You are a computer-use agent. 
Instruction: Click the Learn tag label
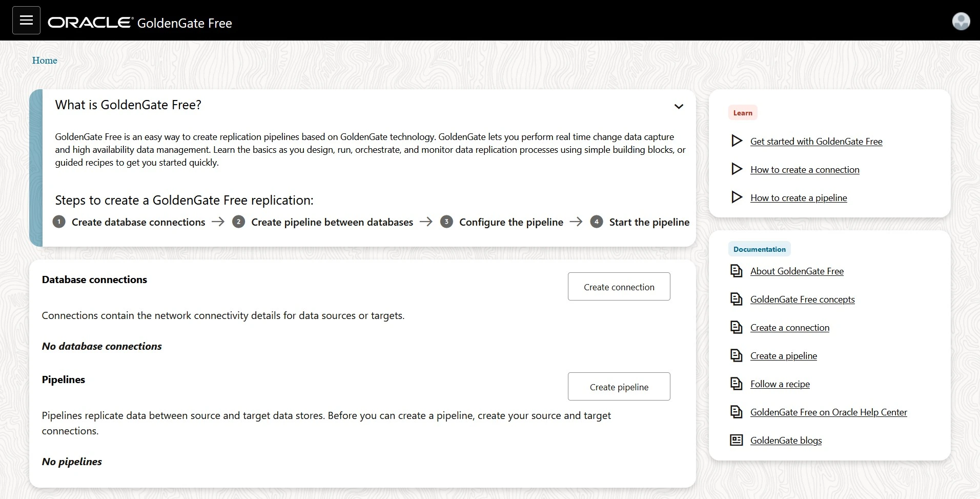point(743,113)
